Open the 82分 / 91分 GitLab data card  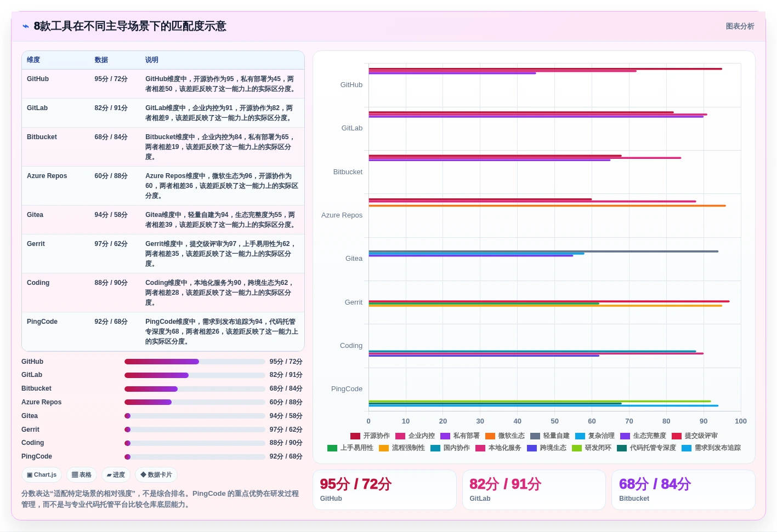534,490
